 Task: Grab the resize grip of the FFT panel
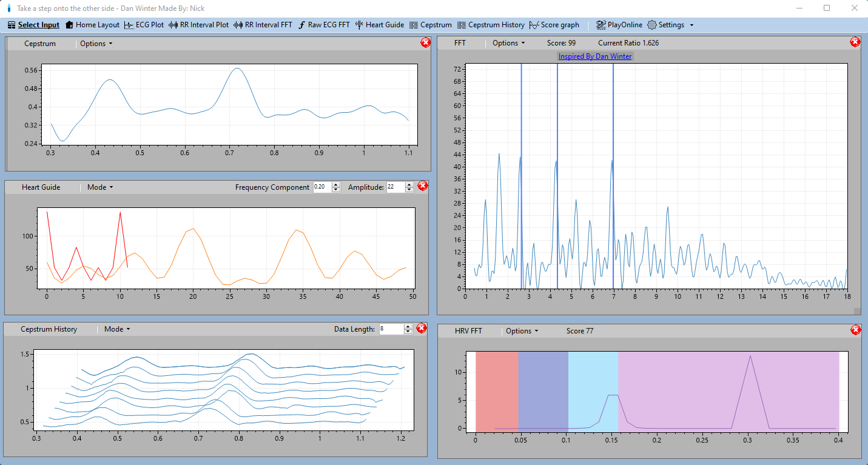(857, 311)
